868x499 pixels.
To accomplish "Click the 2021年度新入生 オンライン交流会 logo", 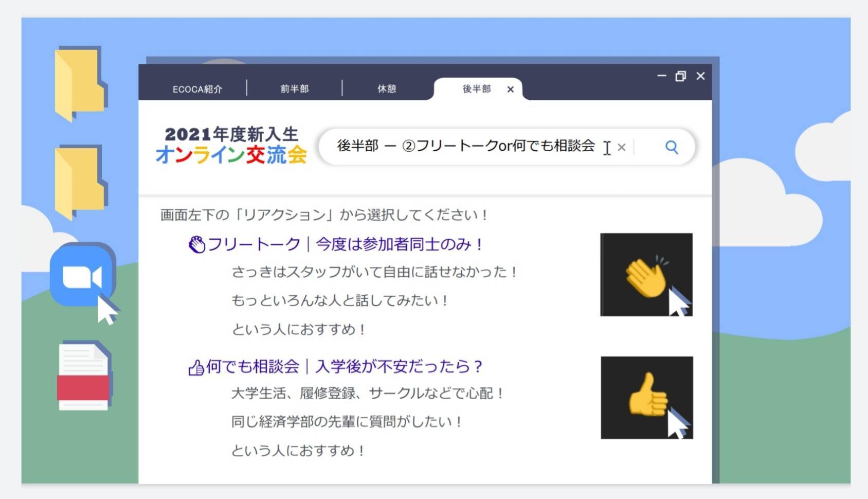I will (232, 146).
